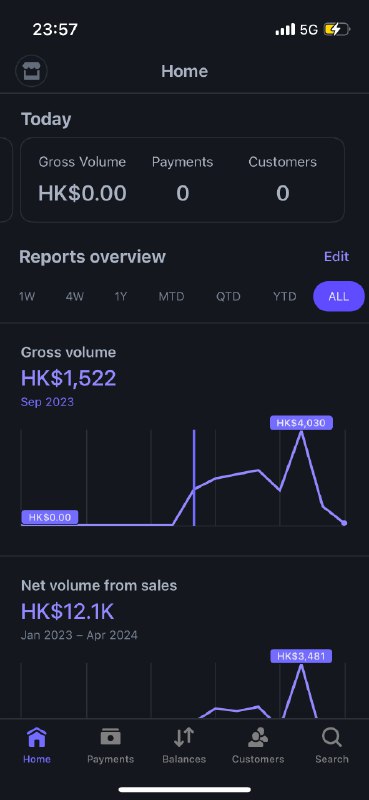The width and height of the screenshot is (369, 800).
Task: Tap the HK$0.00 chart label
Action: [50, 517]
